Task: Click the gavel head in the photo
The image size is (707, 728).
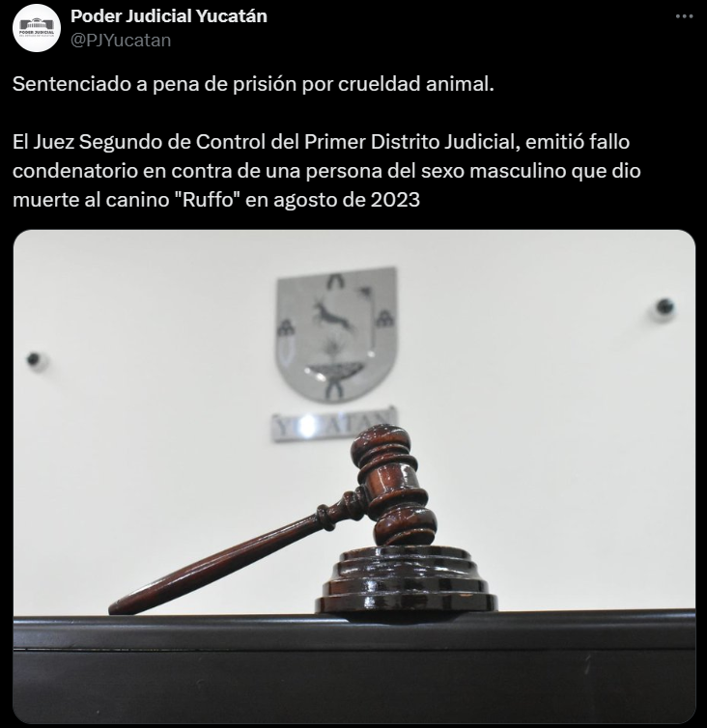Action: pos(394,486)
